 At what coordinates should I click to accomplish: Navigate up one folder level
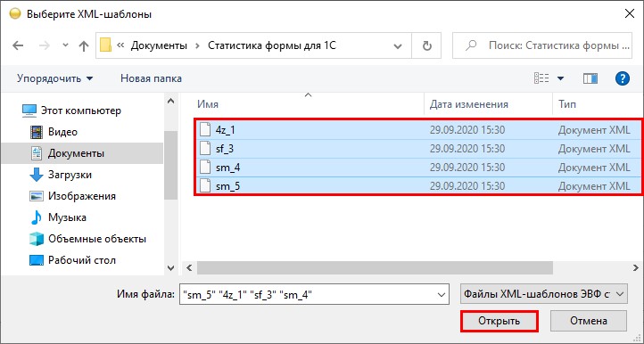[x=84, y=45]
